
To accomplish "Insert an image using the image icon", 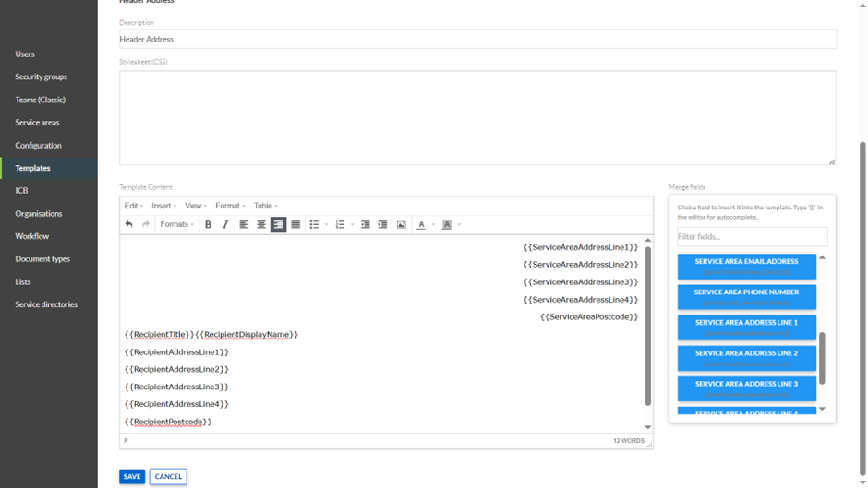I will [402, 224].
